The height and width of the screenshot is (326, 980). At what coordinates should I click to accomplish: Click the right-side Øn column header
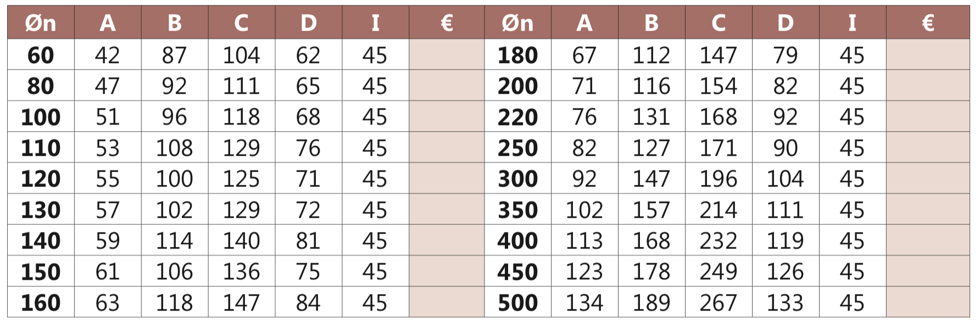click(517, 23)
